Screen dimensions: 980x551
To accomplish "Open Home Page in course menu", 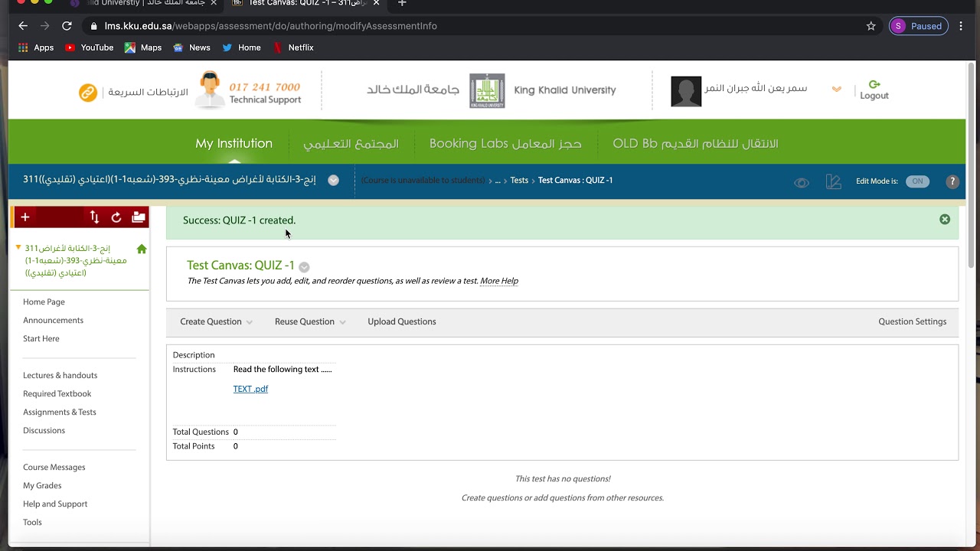I will tap(44, 302).
